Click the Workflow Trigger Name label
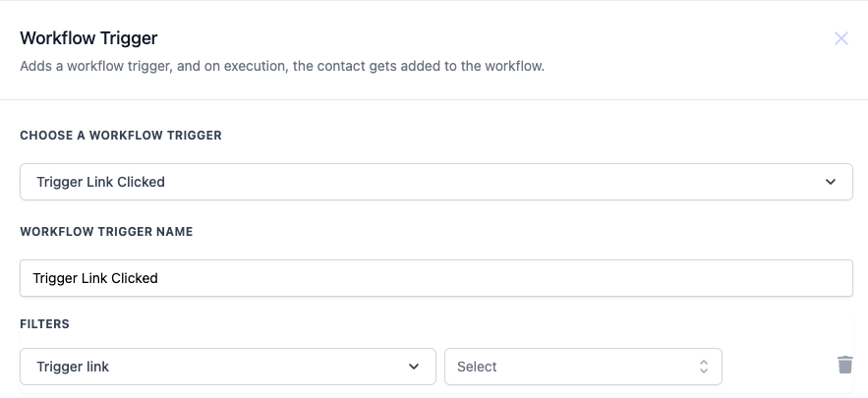 coord(106,232)
